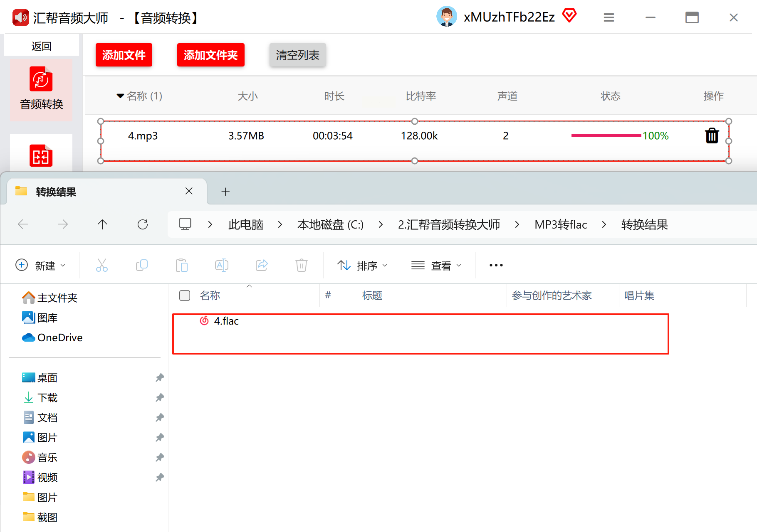Delete 4.mp3 using the trash icon
Viewport: 757px width, 532px height.
point(712,135)
